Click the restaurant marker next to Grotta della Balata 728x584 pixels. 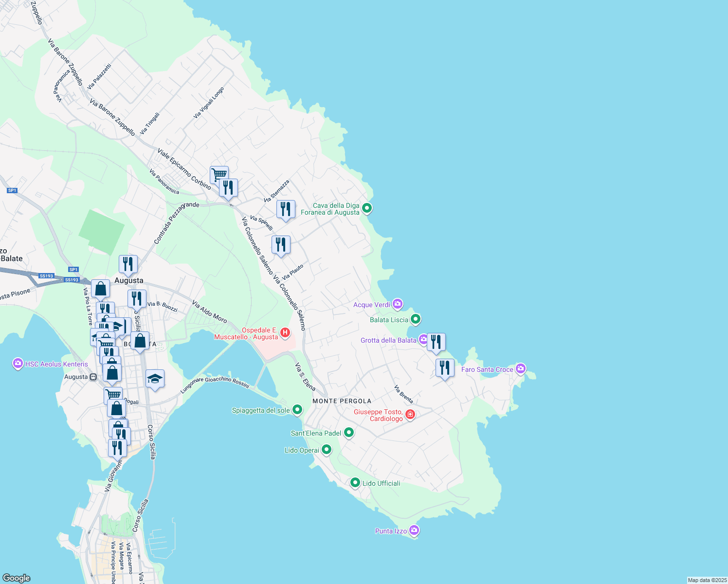[x=436, y=343]
